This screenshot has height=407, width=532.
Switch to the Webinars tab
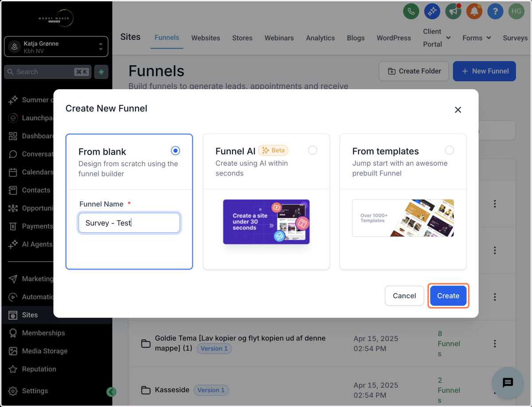coord(279,38)
